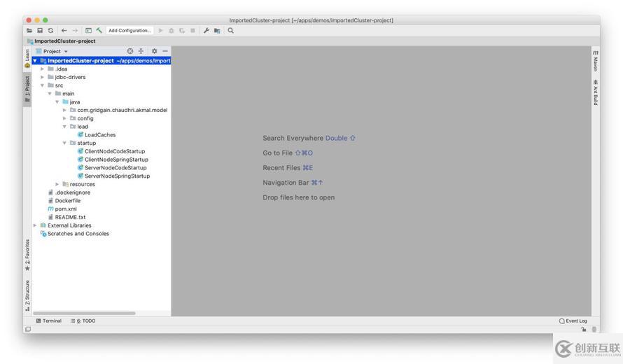Viewport: 623px width, 364px height.
Task: Open the Ant Build tool window tab
Action: click(x=595, y=92)
